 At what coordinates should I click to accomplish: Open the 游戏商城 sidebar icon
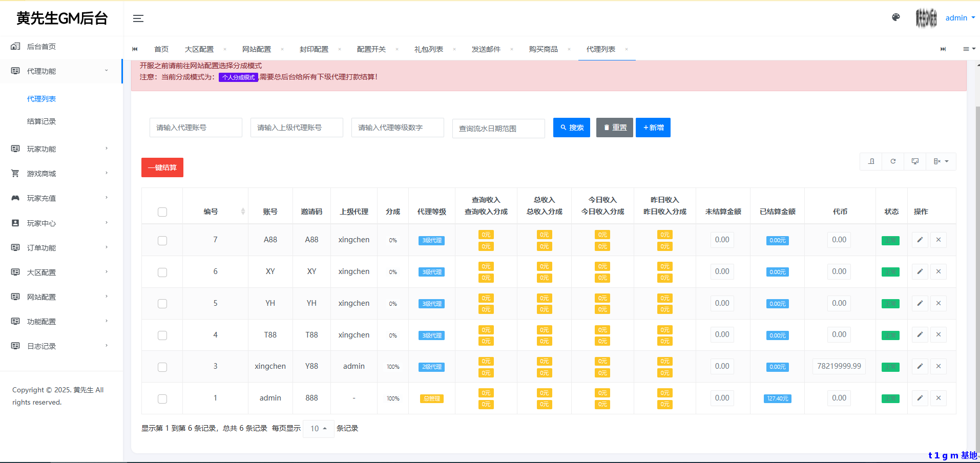point(15,173)
